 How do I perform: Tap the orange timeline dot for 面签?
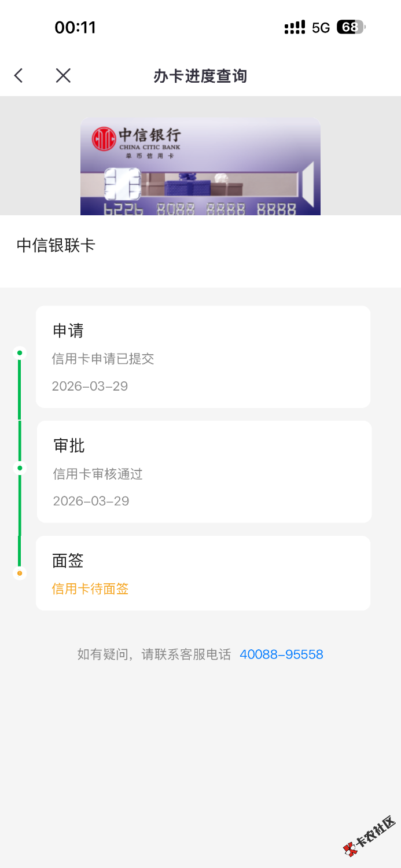[x=20, y=573]
